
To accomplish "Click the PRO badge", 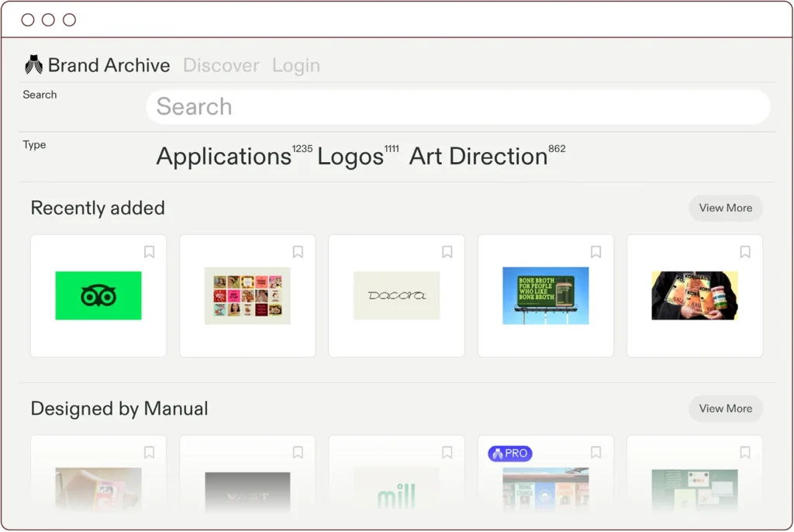I will coord(510,454).
